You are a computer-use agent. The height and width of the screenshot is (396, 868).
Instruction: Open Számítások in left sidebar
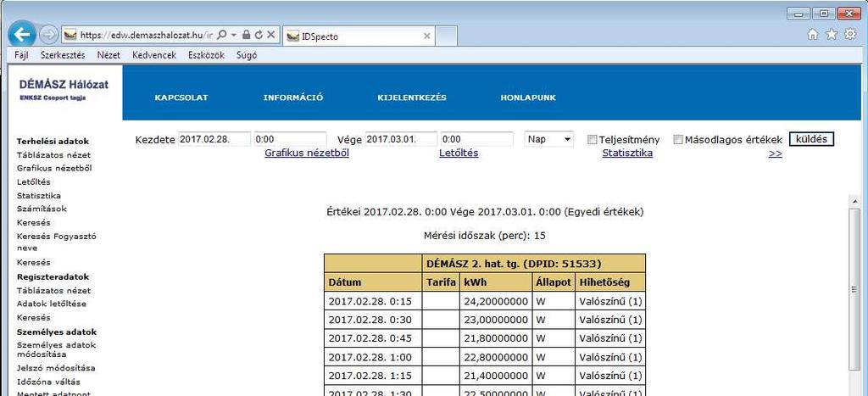coord(42,209)
